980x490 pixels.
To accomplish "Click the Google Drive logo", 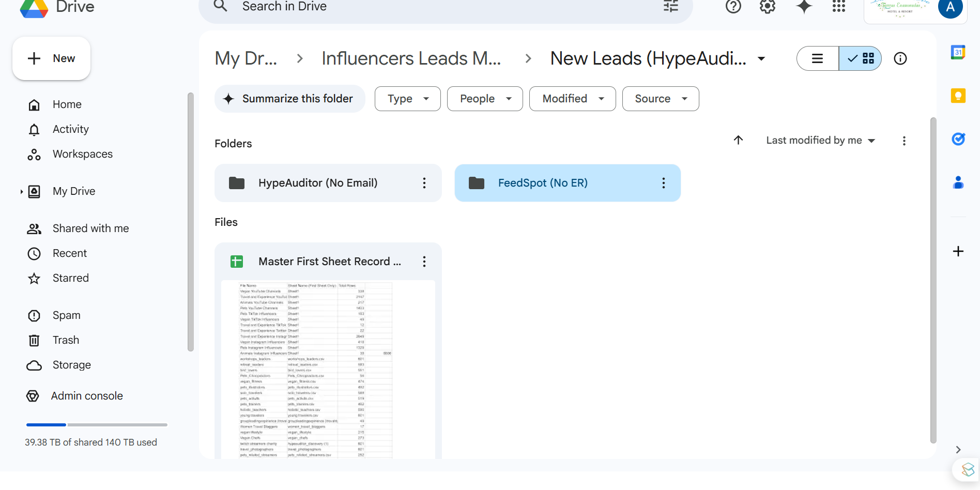I will click(x=34, y=8).
